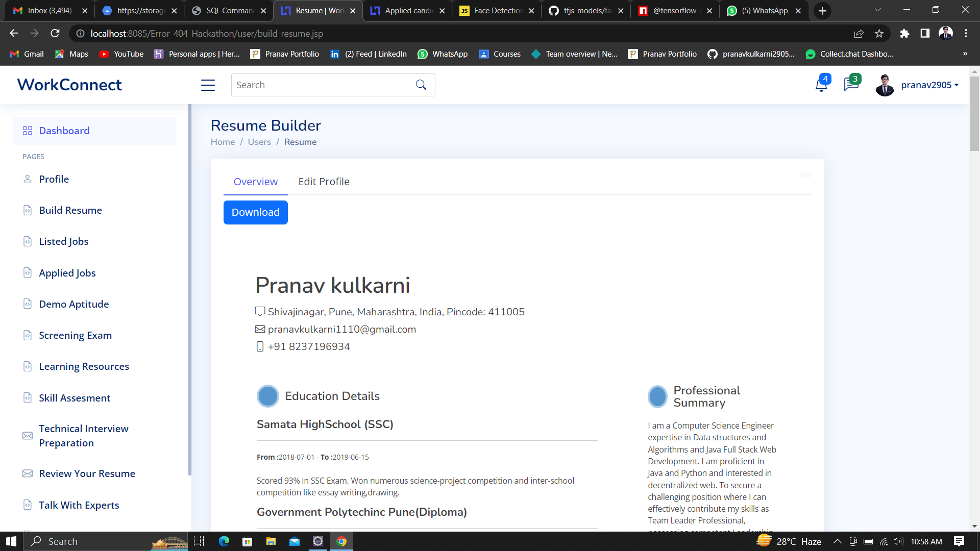Click the Review Your Resume envelope icon
This screenshot has width=980, height=551.
(28, 473)
